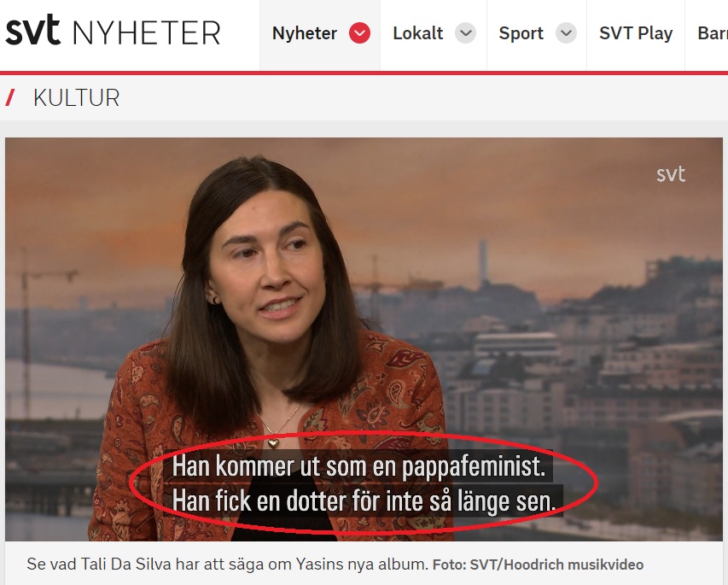Play the Tali Da Silva video
This screenshot has height=585, width=728.
pyautogui.click(x=364, y=339)
